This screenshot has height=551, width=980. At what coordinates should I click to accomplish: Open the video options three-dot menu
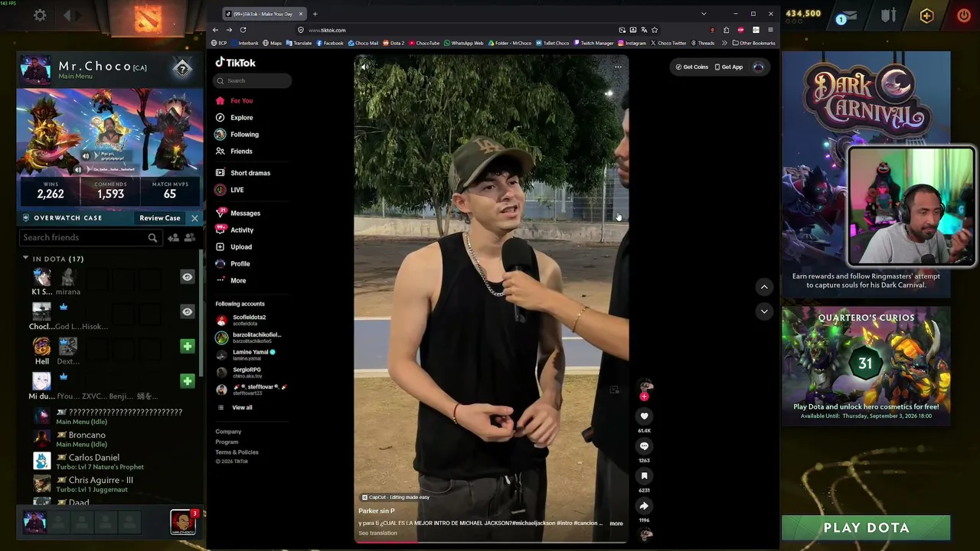pos(618,67)
